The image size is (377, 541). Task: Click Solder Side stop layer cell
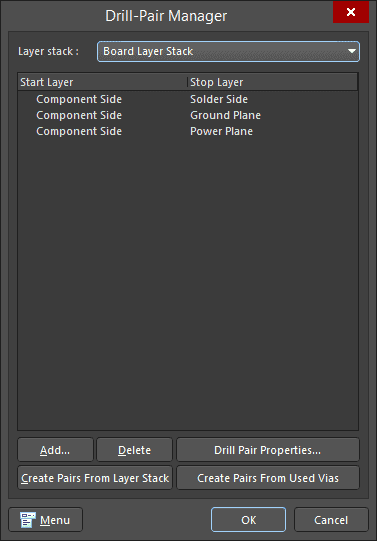(x=219, y=99)
